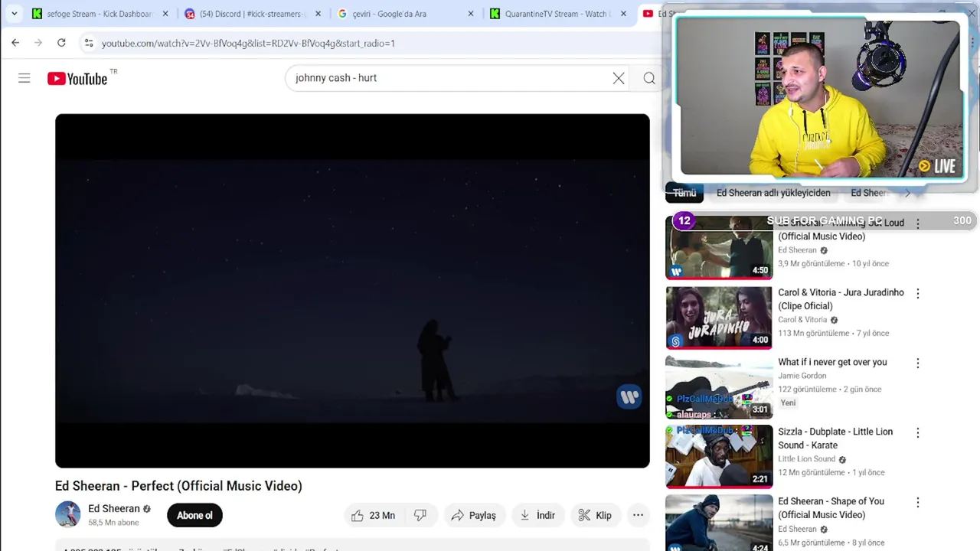
Task: Select the Ed Sheeran adlı yükleyiciden chip
Action: click(773, 193)
